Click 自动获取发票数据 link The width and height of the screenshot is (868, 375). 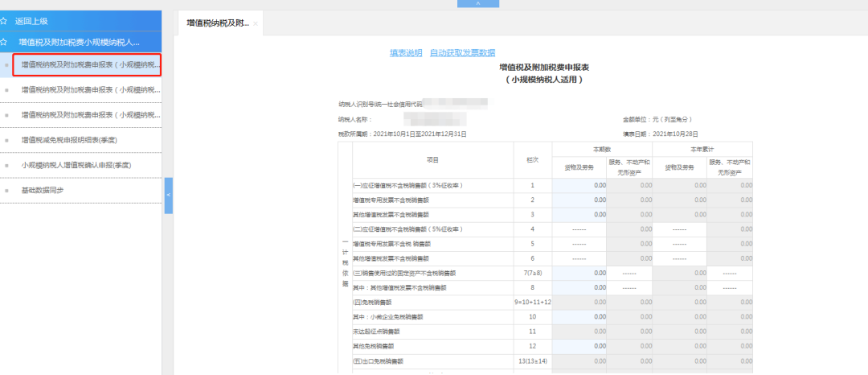(x=463, y=53)
